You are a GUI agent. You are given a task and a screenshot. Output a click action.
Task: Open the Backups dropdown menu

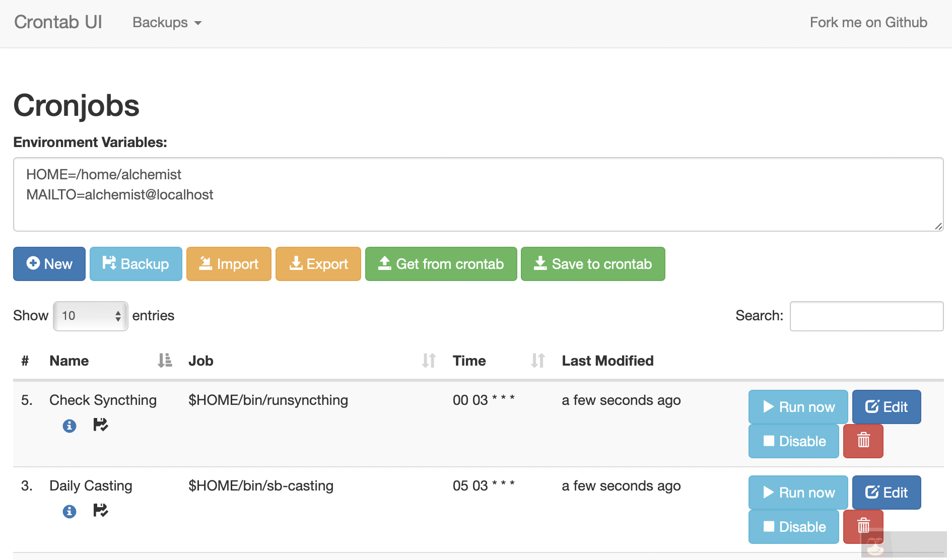167,23
